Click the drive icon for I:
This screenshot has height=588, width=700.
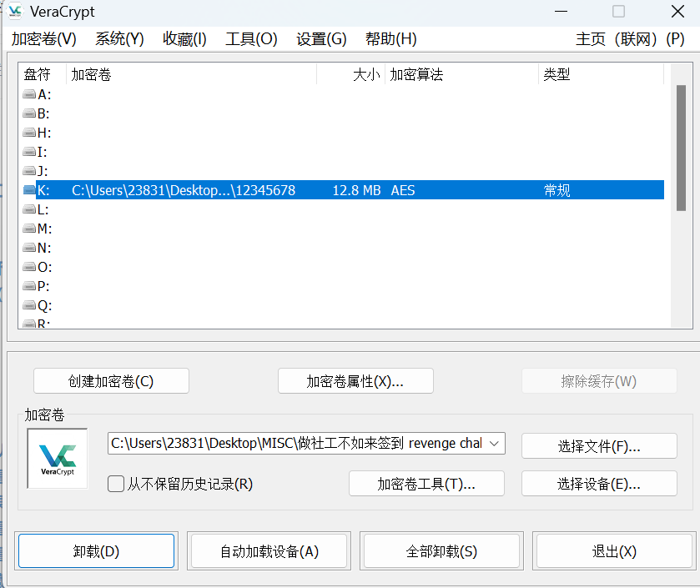[29, 152]
